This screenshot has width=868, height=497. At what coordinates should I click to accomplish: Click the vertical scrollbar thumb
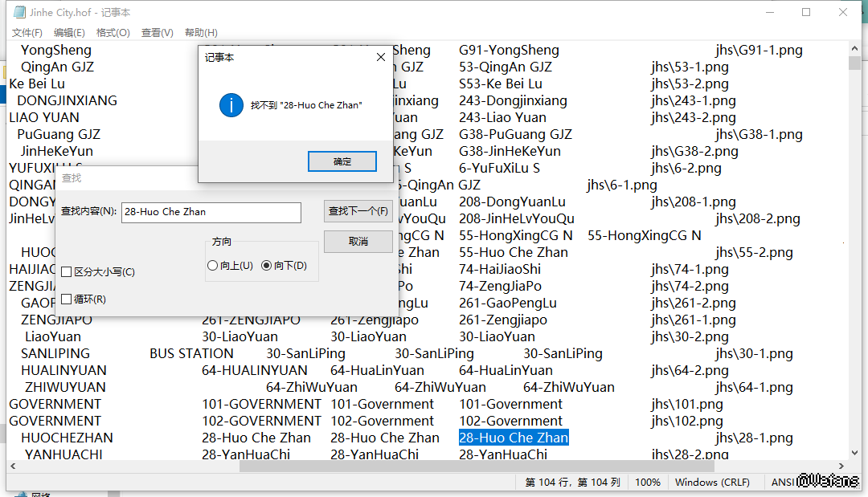(x=854, y=63)
